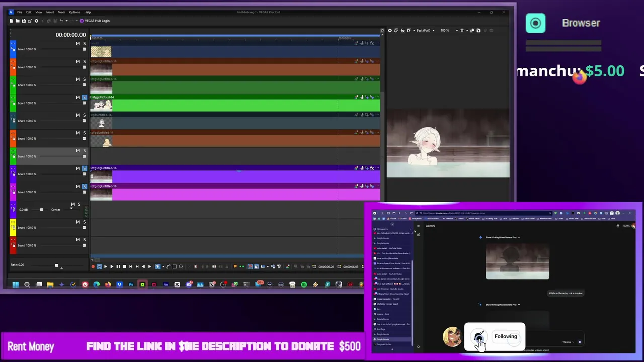The height and width of the screenshot is (362, 644).
Task: Adjust the audio track volume slider
Action: (41, 210)
